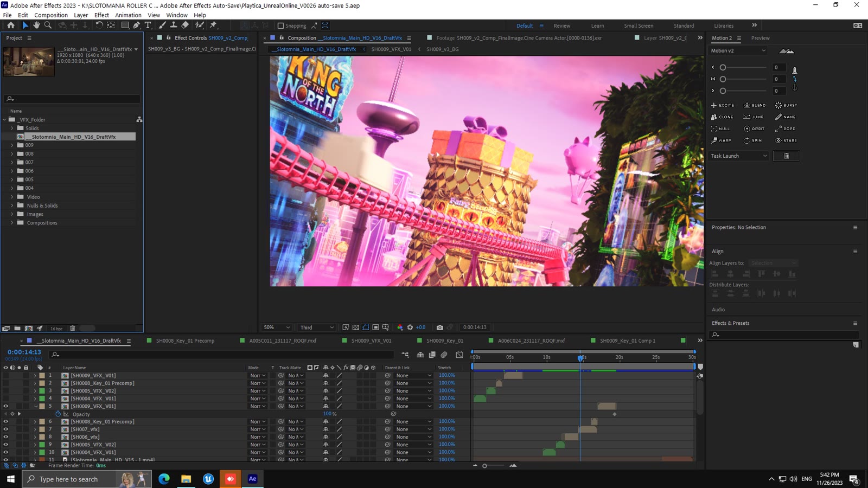The width and height of the screenshot is (868, 488).
Task: Toggle the Opacity stopwatch on layer 5
Action: tap(58, 414)
